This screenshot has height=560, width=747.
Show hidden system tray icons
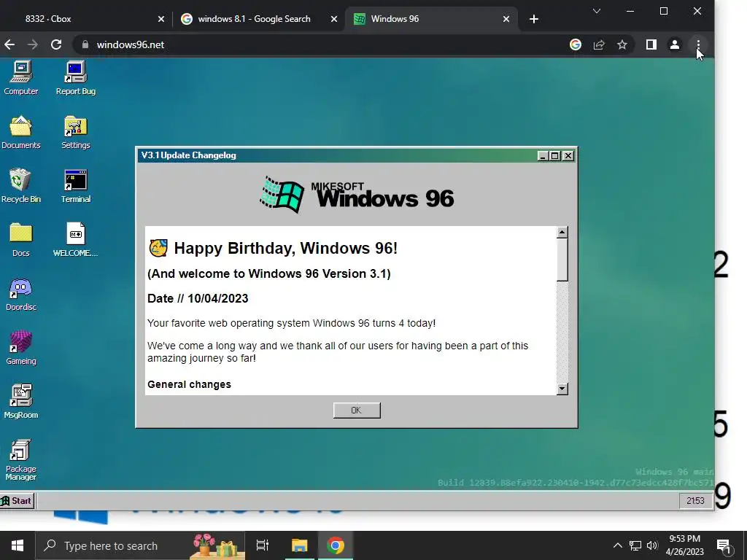pyautogui.click(x=617, y=545)
